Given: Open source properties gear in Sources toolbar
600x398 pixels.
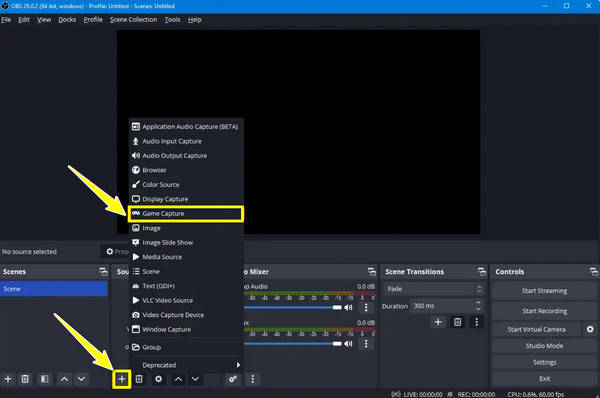Looking at the screenshot, I should pos(158,379).
